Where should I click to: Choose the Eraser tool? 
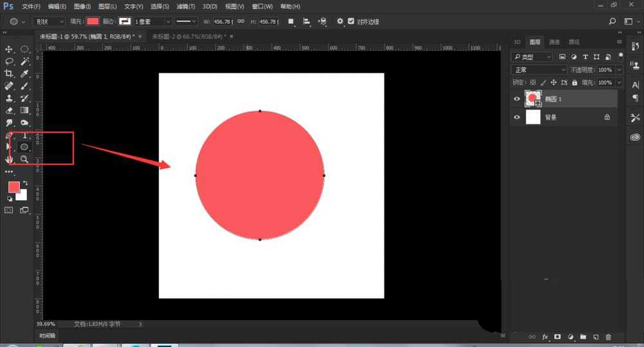click(x=9, y=110)
